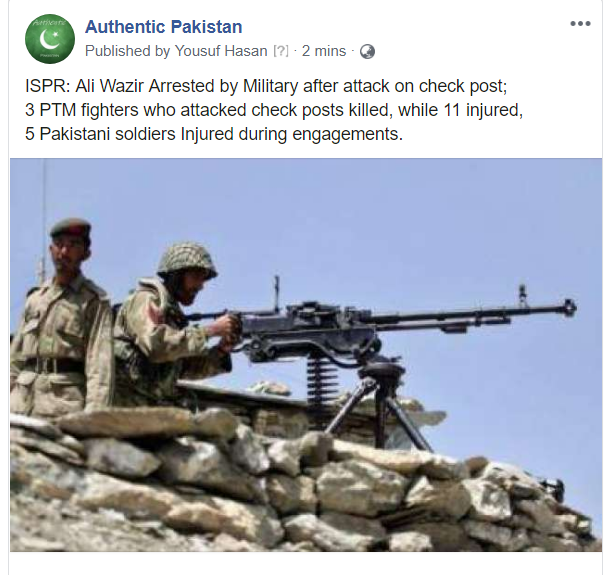
Task: Click the white crescent in page avatar
Action: pyautogui.click(x=49, y=40)
